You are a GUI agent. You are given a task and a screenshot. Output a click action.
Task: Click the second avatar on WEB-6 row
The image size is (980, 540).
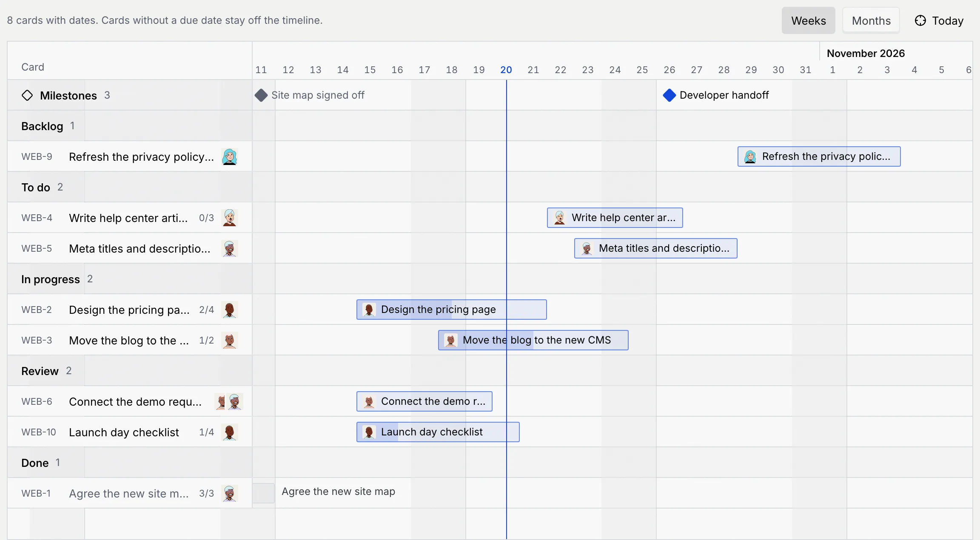(x=235, y=401)
